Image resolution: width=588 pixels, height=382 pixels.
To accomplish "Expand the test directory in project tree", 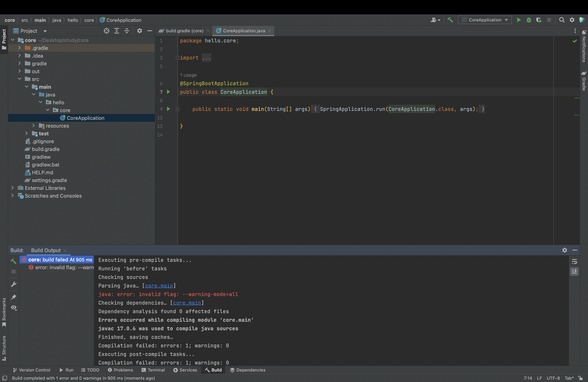I will pyautogui.click(x=27, y=133).
